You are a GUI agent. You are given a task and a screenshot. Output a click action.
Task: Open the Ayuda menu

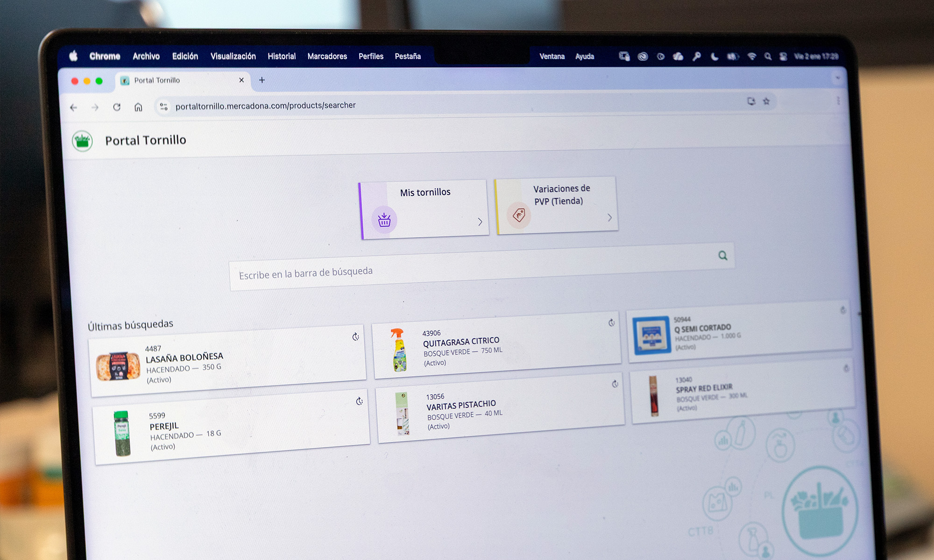pyautogui.click(x=585, y=56)
